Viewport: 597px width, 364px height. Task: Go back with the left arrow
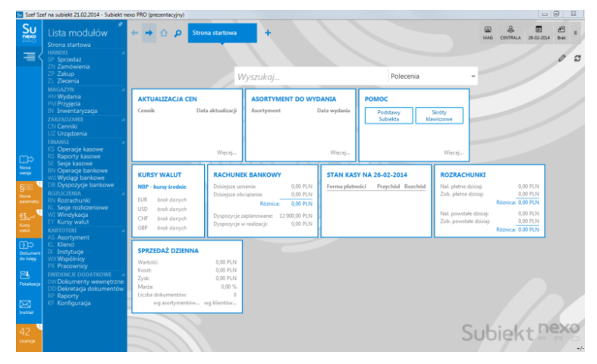[134, 33]
